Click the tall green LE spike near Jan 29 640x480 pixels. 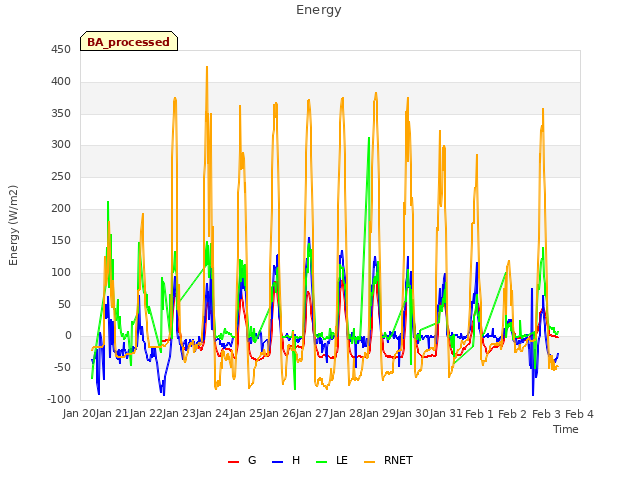pos(369,138)
